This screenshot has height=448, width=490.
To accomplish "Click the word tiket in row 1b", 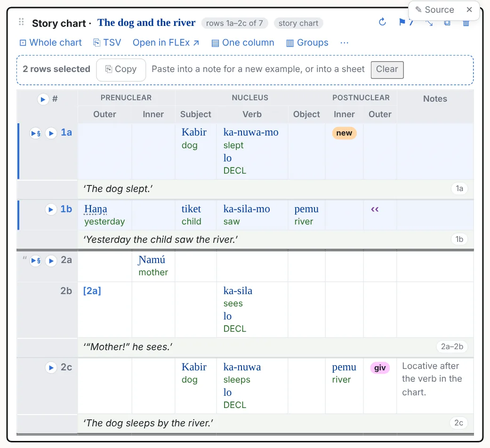I will click(x=191, y=208).
